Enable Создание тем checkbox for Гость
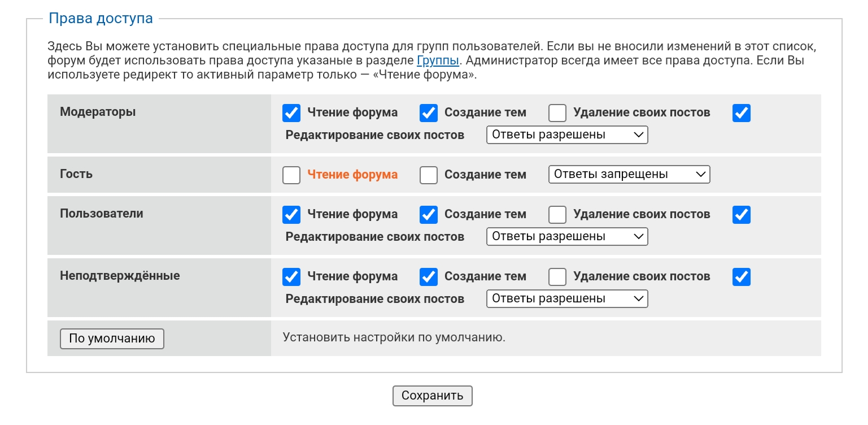 click(429, 175)
